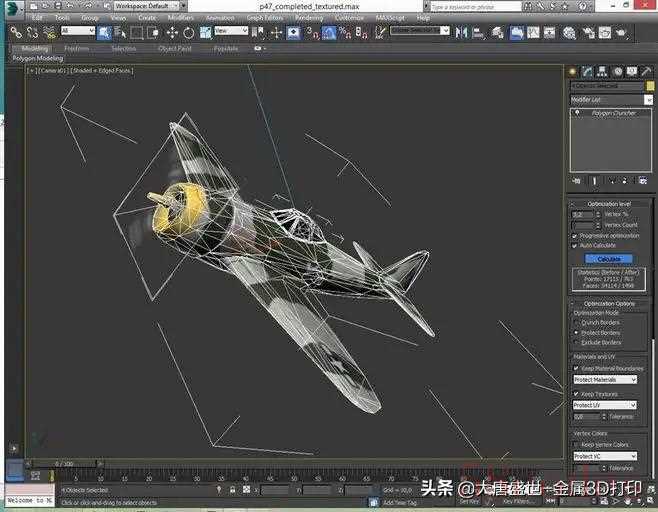Select the Crunch Borders radio option

[x=576, y=323]
